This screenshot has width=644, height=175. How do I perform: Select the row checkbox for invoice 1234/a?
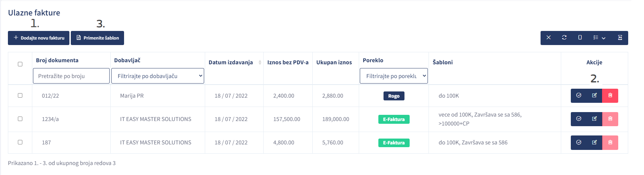(20, 119)
